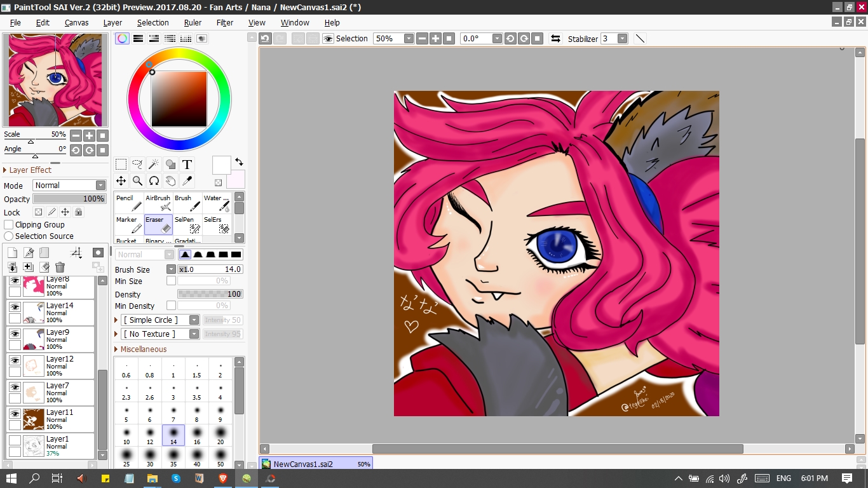Activate the Magic Wand tool
The width and height of the screenshot is (868, 488).
point(154,165)
